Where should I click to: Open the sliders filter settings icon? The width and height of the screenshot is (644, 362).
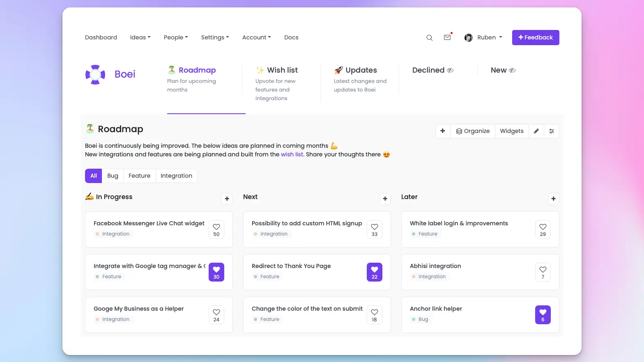pyautogui.click(x=552, y=131)
